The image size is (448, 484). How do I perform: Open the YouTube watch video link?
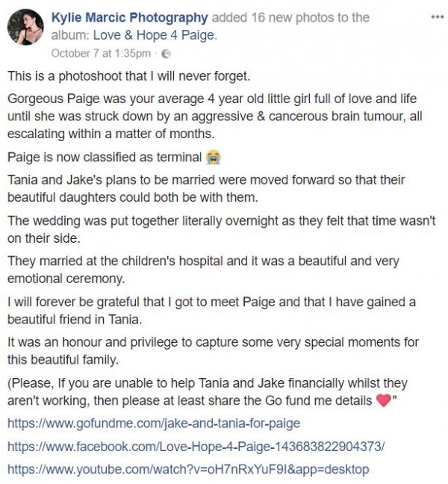pyautogui.click(x=188, y=469)
